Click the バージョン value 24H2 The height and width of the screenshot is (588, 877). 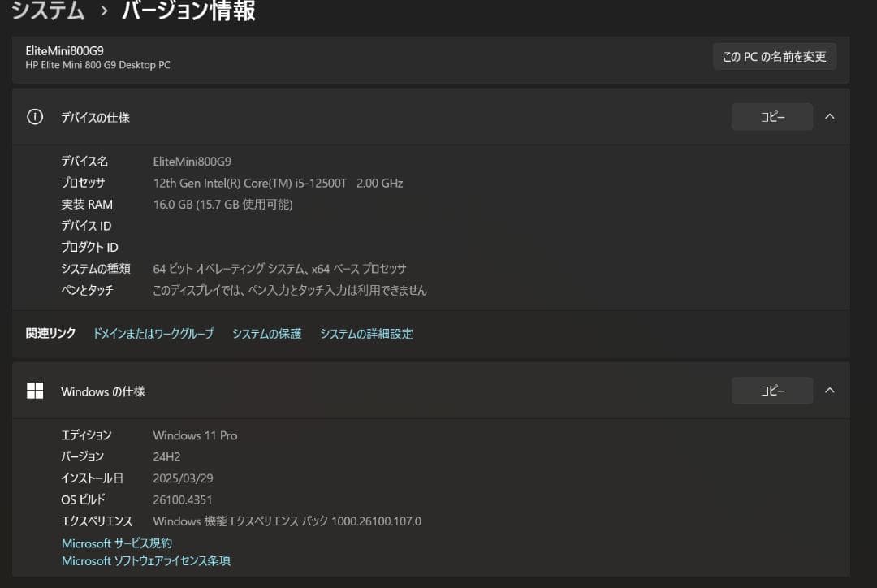[x=165, y=456]
